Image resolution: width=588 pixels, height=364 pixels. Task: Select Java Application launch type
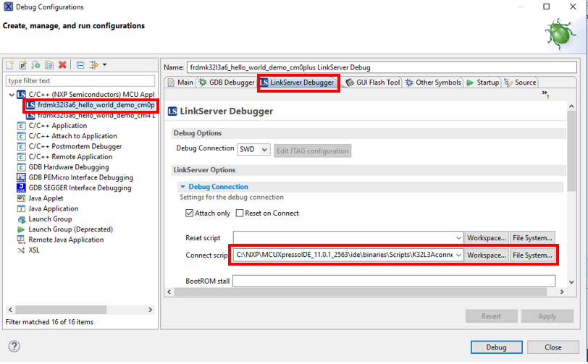pyautogui.click(x=48, y=209)
